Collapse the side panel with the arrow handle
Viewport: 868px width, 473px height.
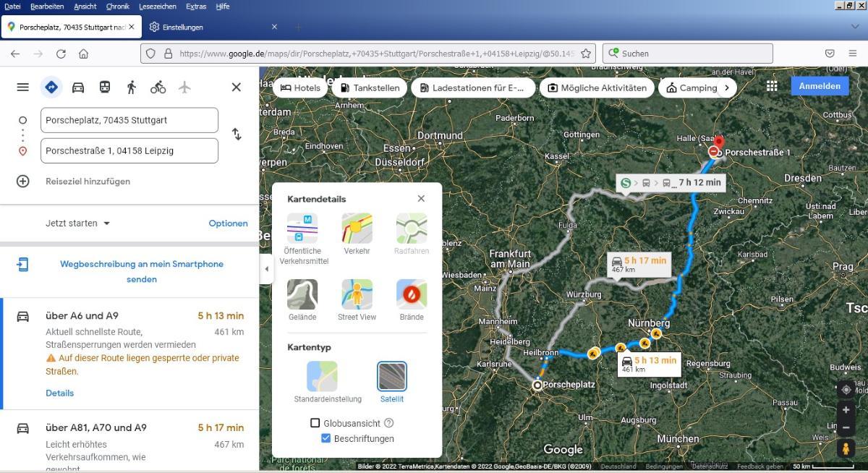pos(266,269)
